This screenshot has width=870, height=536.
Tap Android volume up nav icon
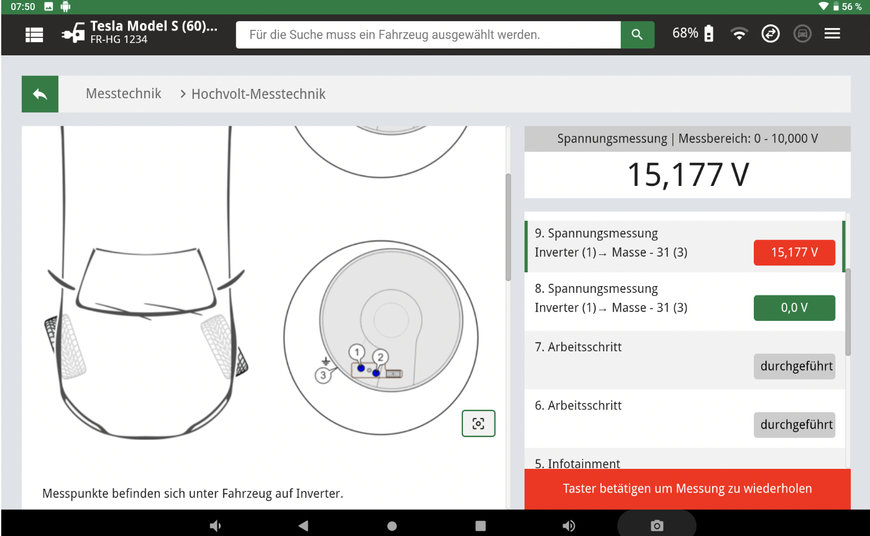[569, 525]
